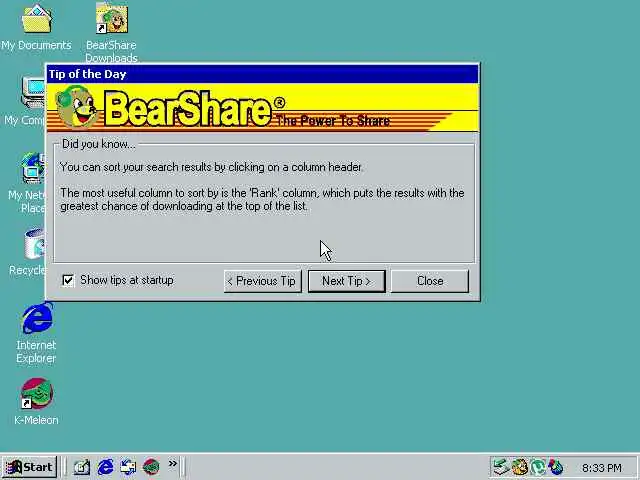The height and width of the screenshot is (480, 640).
Task: Click 'The Power To Share' slogan
Action: tap(333, 121)
